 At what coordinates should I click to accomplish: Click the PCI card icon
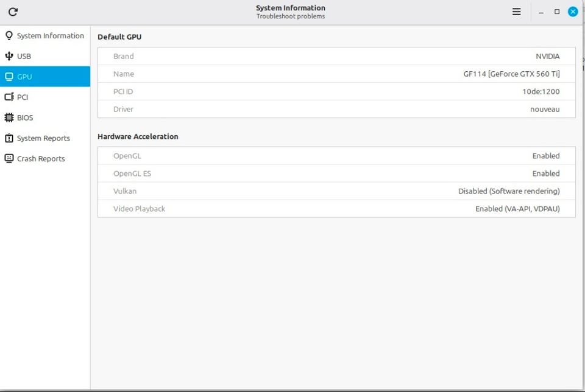(x=9, y=97)
